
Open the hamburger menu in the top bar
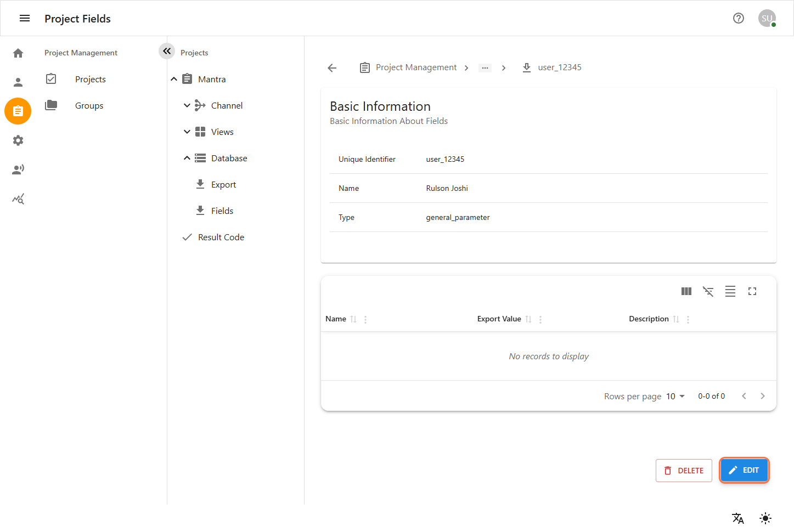click(25, 18)
